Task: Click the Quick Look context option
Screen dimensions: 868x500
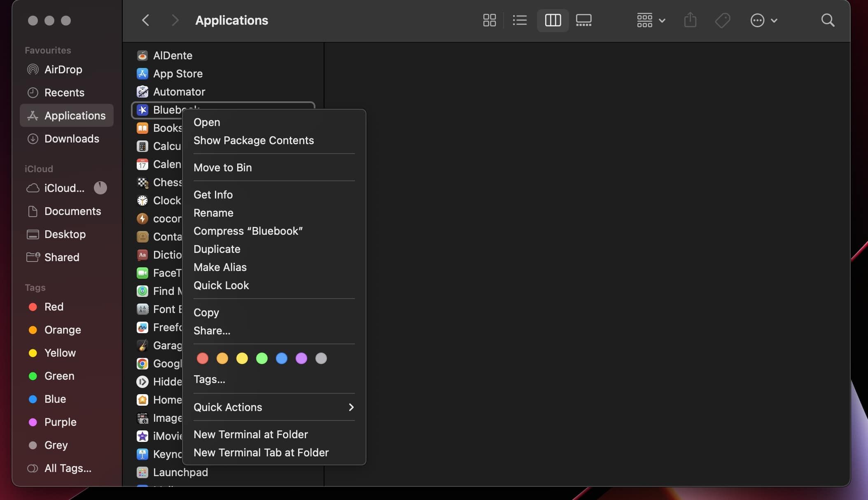Action: coord(221,285)
